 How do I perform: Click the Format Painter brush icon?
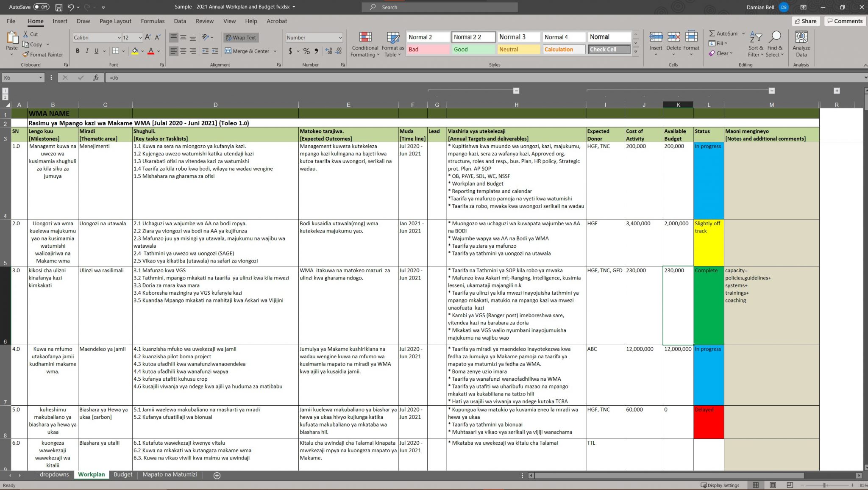click(x=26, y=54)
